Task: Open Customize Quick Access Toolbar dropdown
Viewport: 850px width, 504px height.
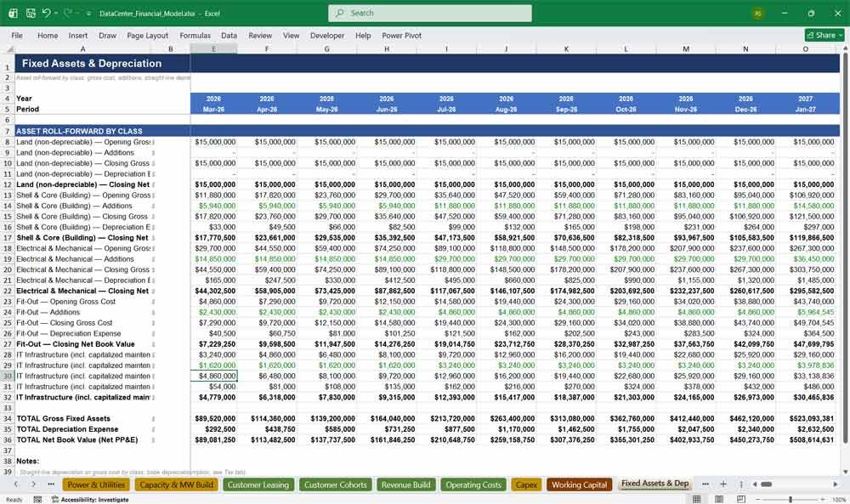Action: click(88, 14)
